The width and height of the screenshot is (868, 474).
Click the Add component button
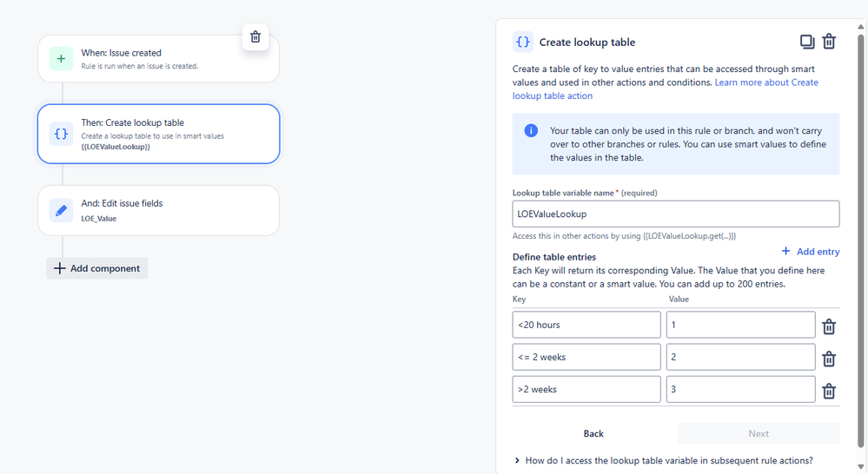pyautogui.click(x=96, y=268)
